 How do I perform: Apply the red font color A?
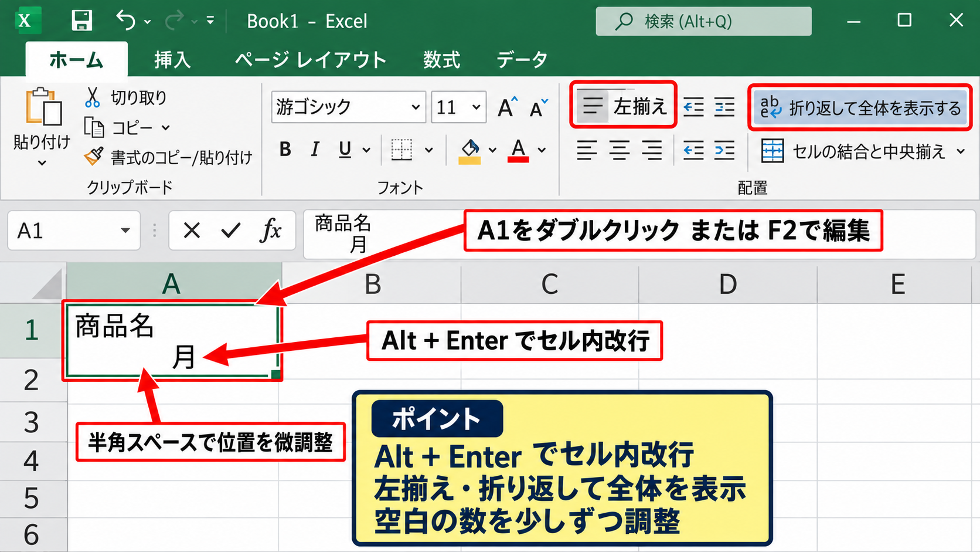pyautogui.click(x=518, y=150)
